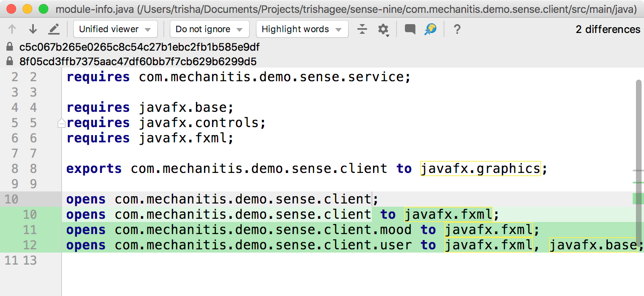Screen dimensions: 644x296
Task: Go to previous difference arrow
Action: coord(12,29)
